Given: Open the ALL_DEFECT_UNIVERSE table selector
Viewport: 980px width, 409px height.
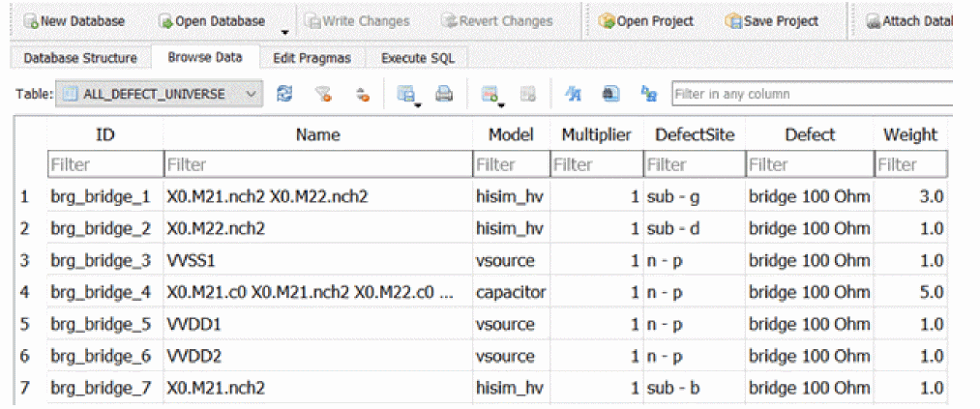Looking at the screenshot, I should [161, 94].
